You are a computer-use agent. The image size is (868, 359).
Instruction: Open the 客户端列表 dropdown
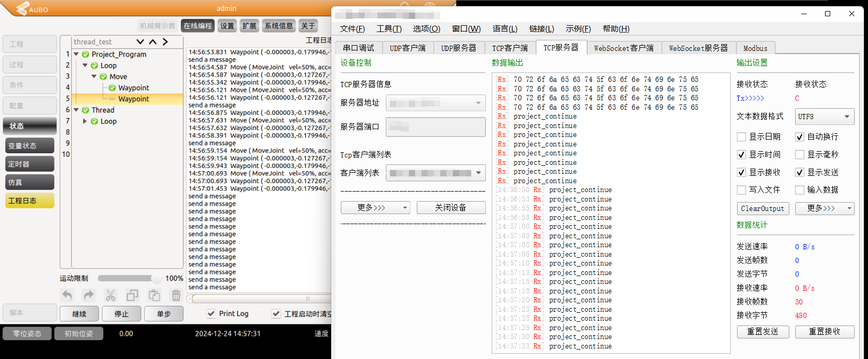[436, 173]
